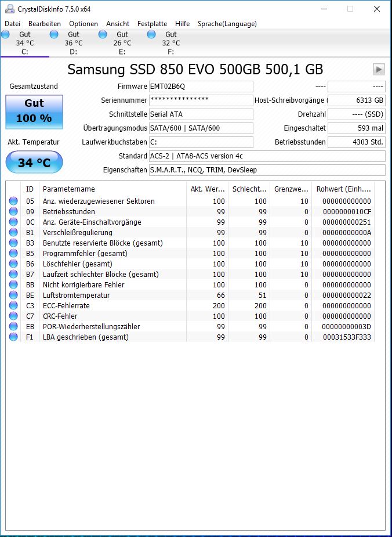This screenshot has height=537, width=392.
Task: Click the Standard ACS-2 field
Action: [x=267, y=156]
